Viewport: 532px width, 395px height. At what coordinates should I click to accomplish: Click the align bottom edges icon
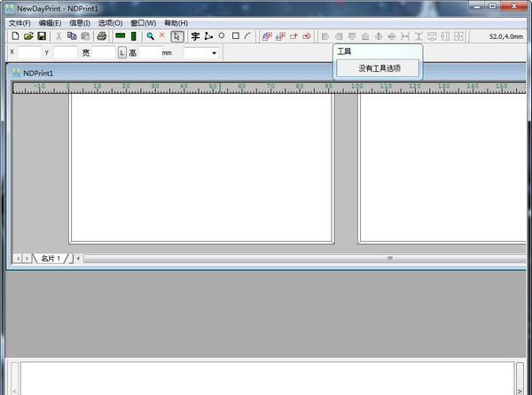365,36
